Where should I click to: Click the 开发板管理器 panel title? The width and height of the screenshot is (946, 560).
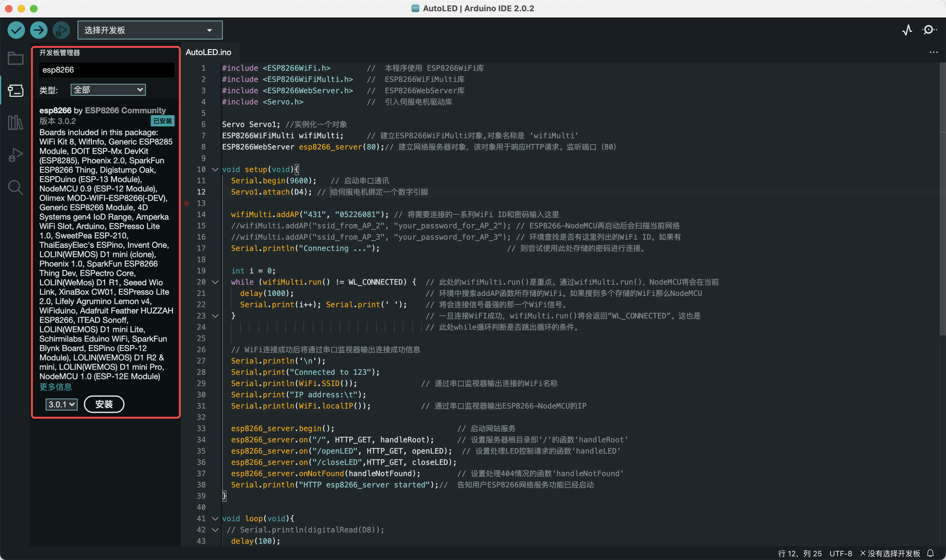pos(60,53)
